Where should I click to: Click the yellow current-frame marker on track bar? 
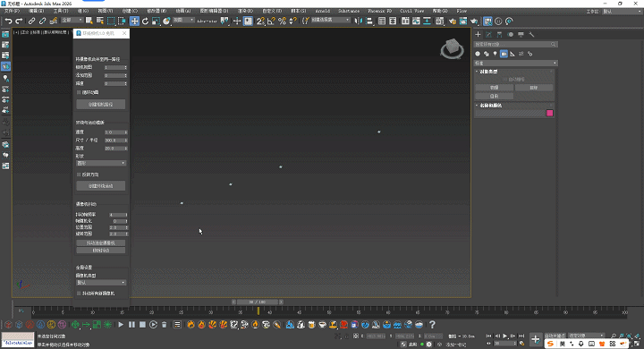pyautogui.click(x=258, y=311)
